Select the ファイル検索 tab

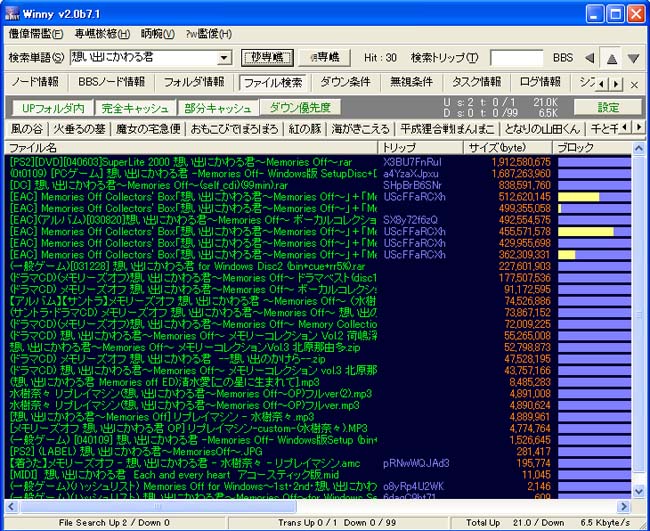point(273,83)
